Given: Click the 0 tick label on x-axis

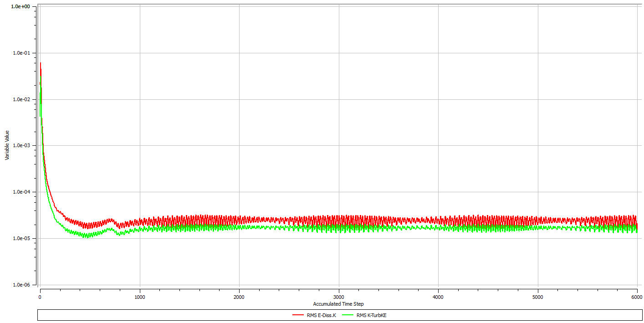Looking at the screenshot, I should click(x=40, y=297).
